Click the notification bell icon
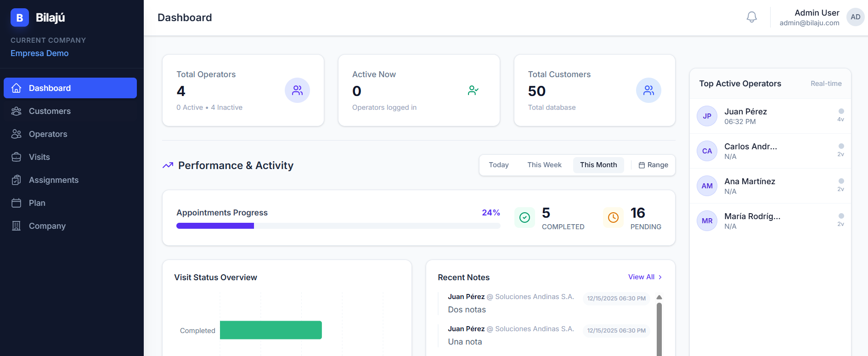This screenshot has height=356, width=868. tap(751, 17)
